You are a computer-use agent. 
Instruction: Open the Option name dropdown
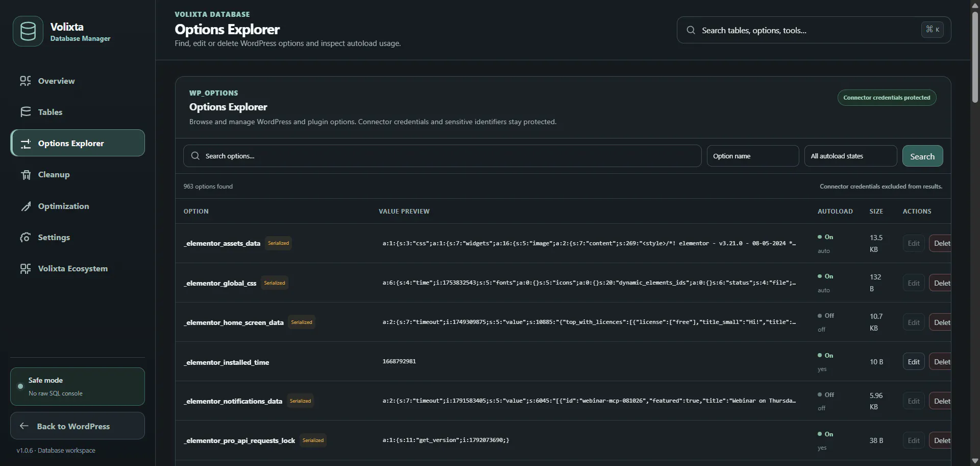coord(753,156)
